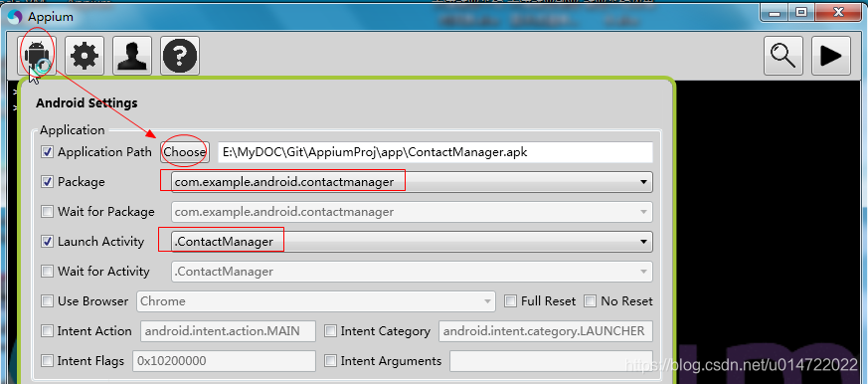
Task: Enable the Intent Action checkbox
Action: click(x=48, y=331)
